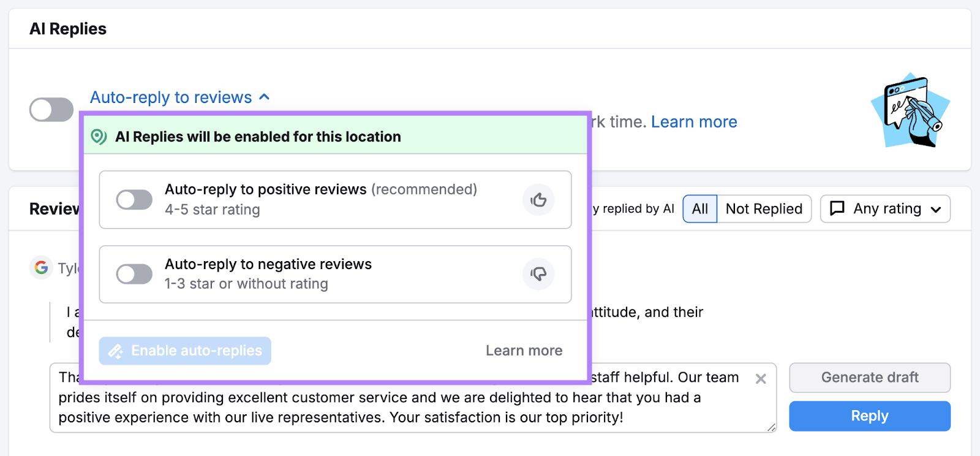
Task: Click the green location pin icon
Action: (99, 137)
